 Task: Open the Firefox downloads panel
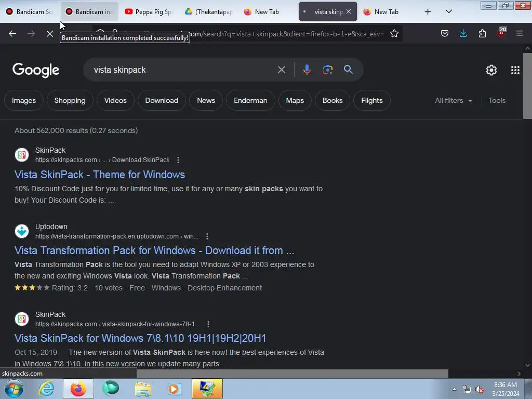point(463,33)
